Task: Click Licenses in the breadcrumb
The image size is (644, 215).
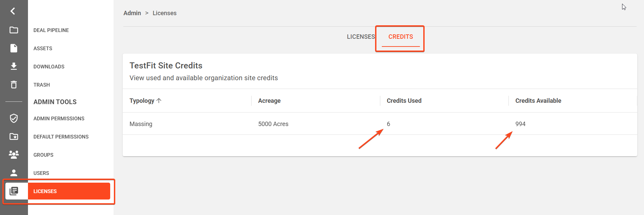Action: pyautogui.click(x=164, y=13)
